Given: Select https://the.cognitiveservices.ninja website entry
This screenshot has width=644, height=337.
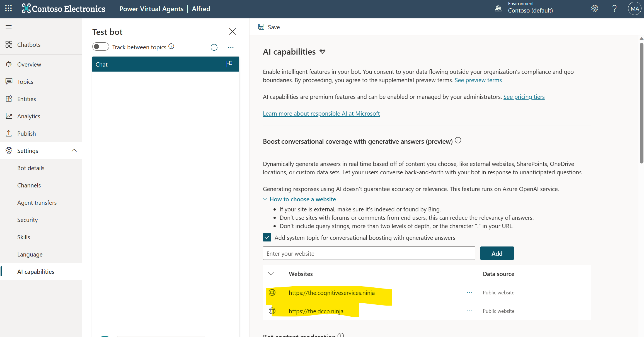Looking at the screenshot, I should pos(332,293).
